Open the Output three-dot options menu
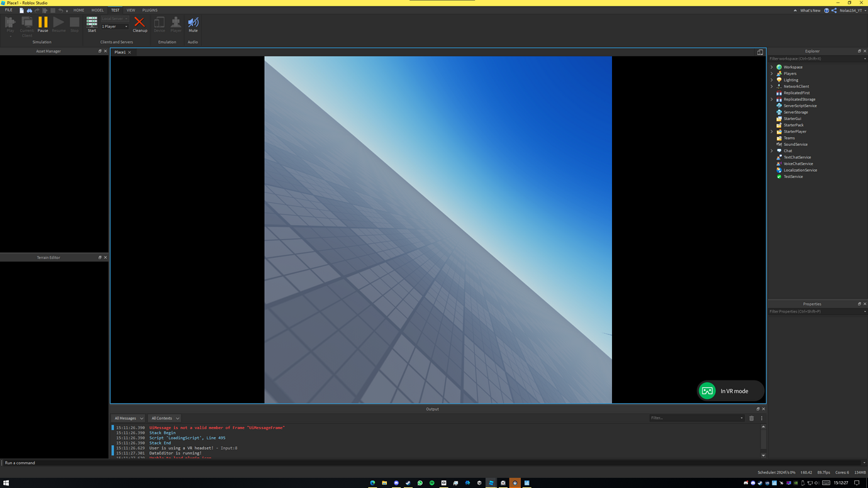 tap(762, 418)
